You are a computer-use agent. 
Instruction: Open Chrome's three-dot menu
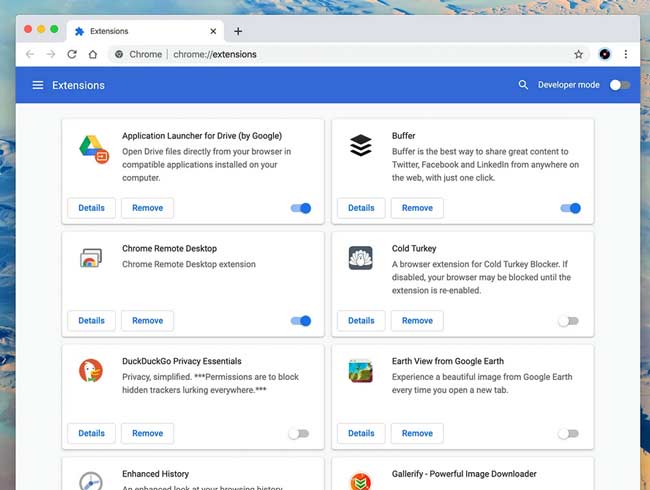[x=626, y=54]
